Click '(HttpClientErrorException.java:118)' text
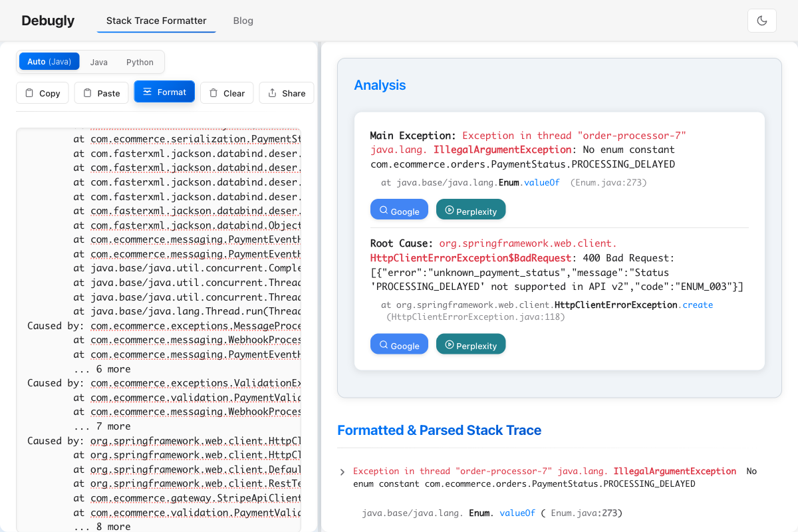The width and height of the screenshot is (798, 532). coord(475,317)
